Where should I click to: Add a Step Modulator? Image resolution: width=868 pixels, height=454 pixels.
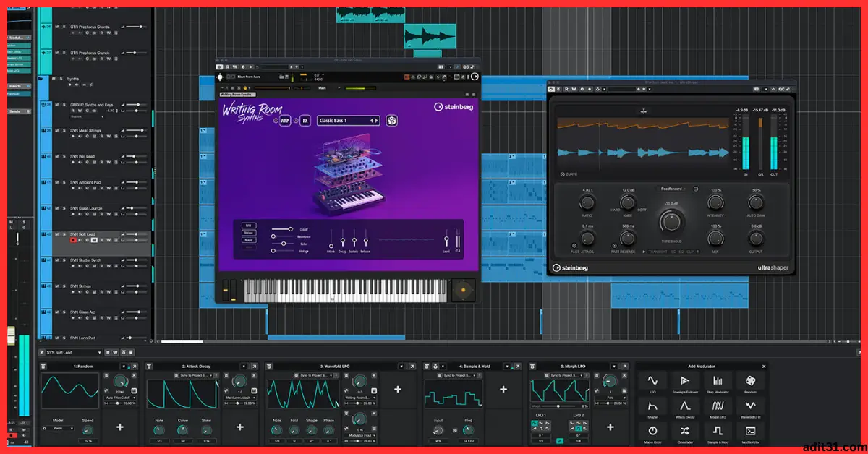click(x=718, y=382)
